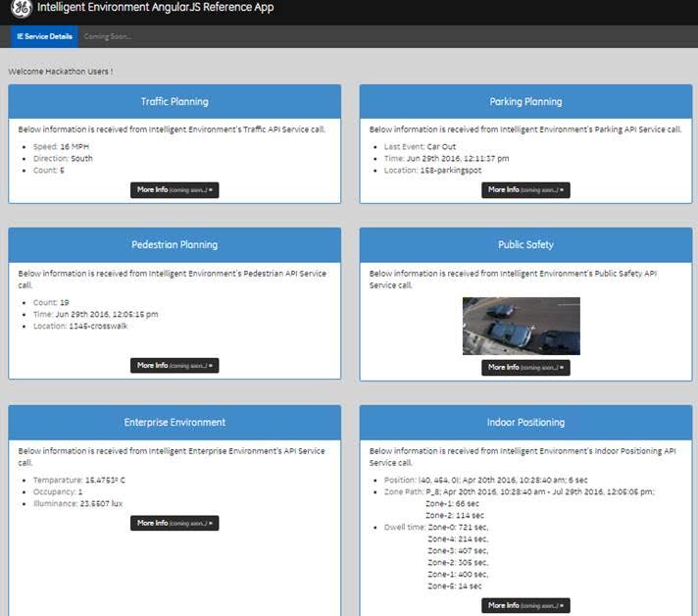Click the Speed value in Traffic Planning
The image size is (698, 616).
(x=61, y=147)
